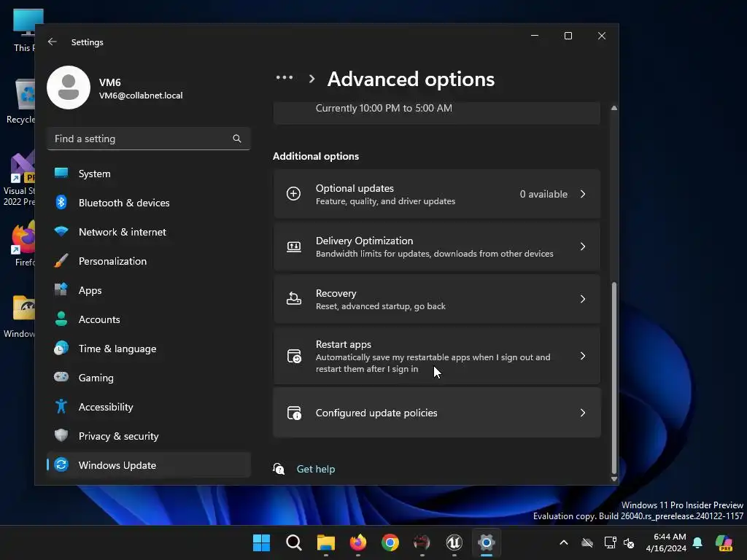Click the Personalization paintbrush icon
This screenshot has width=747, height=560.
61,260
